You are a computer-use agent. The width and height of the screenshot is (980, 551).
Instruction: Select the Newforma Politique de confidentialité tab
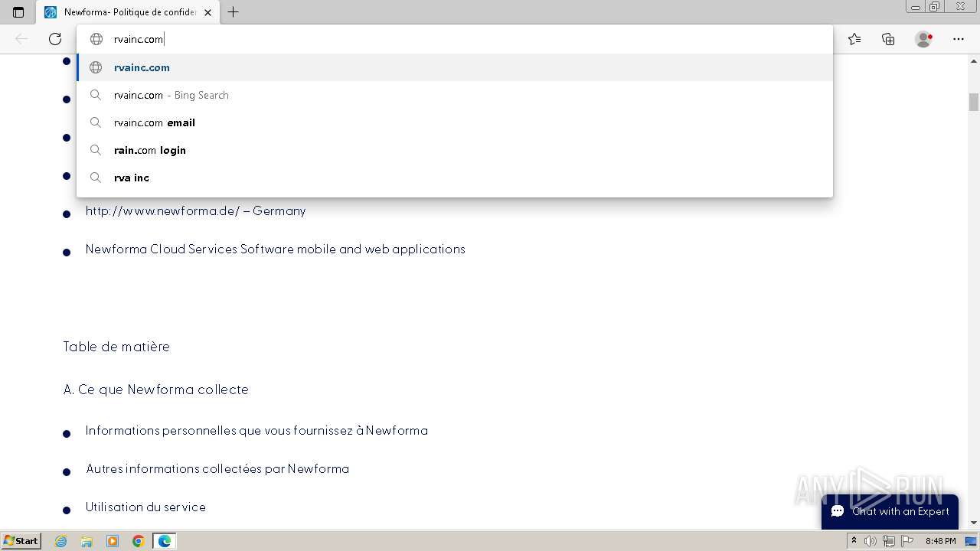(x=127, y=12)
